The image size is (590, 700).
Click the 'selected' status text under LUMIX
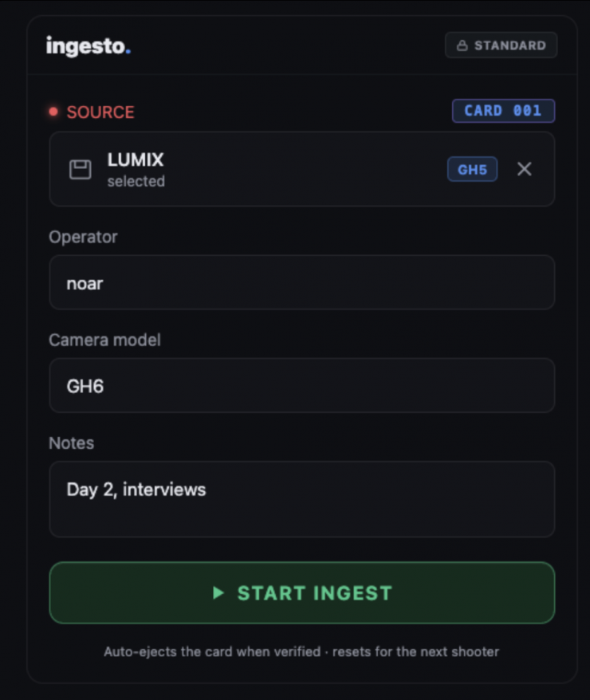(x=136, y=181)
